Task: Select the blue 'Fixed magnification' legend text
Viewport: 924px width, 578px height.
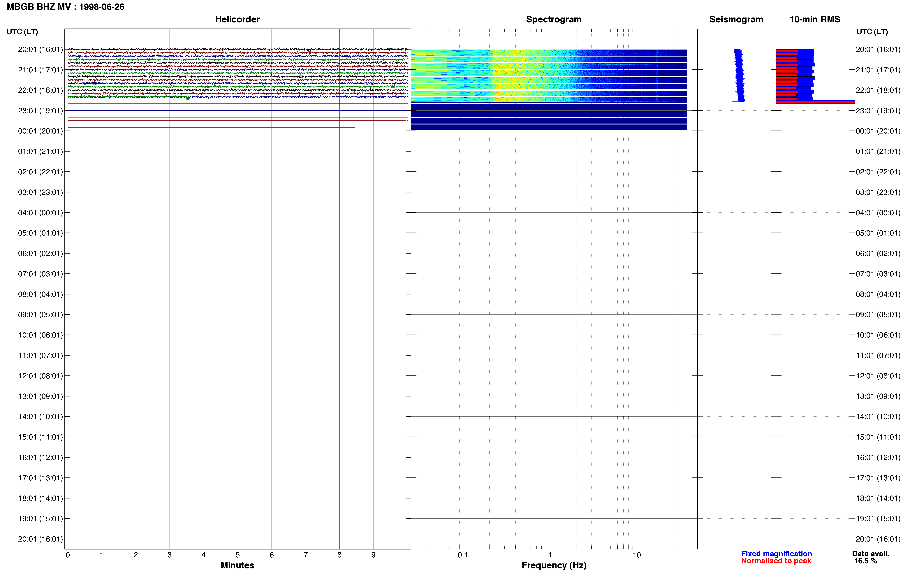Action: (x=776, y=554)
